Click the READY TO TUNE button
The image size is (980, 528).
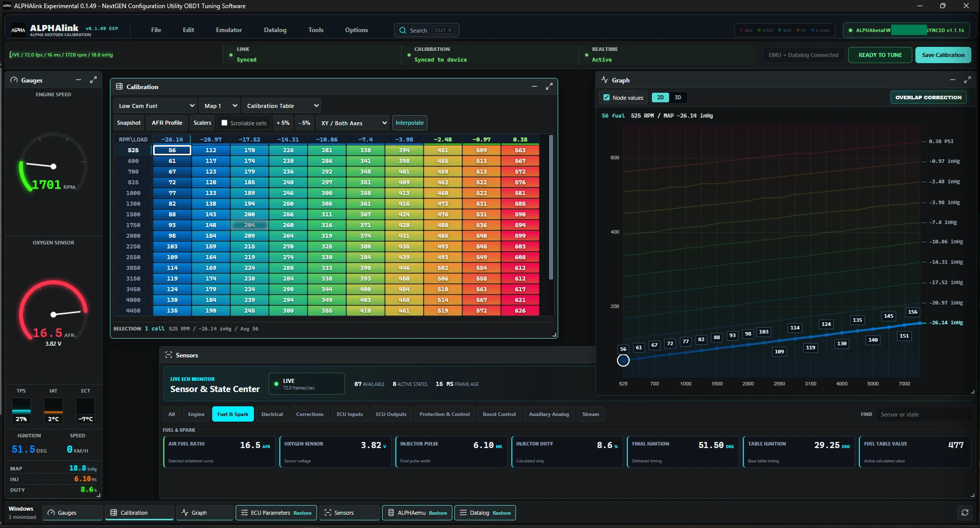880,55
